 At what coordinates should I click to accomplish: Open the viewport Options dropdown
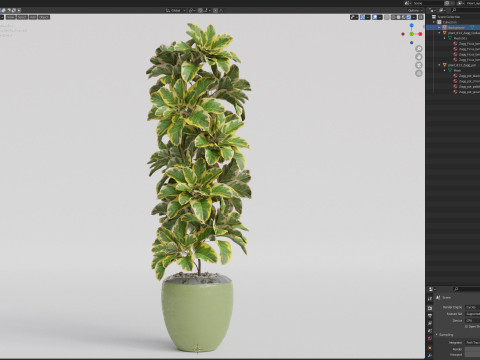point(415,10)
